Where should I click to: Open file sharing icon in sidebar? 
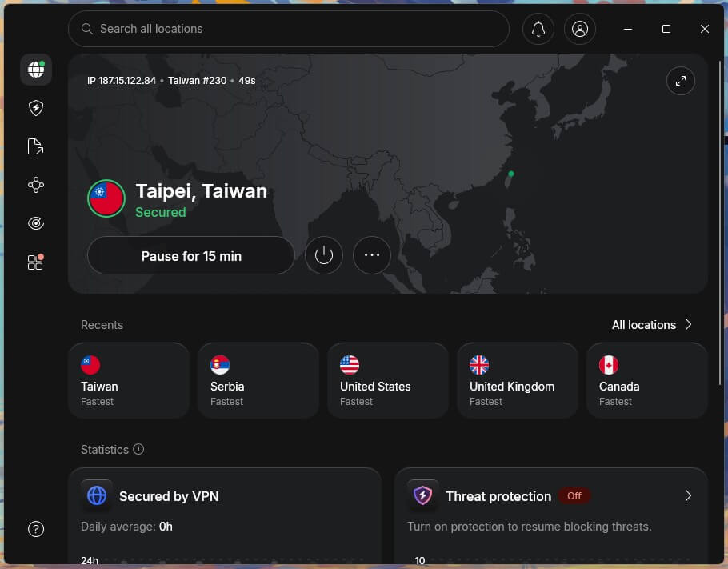point(36,146)
